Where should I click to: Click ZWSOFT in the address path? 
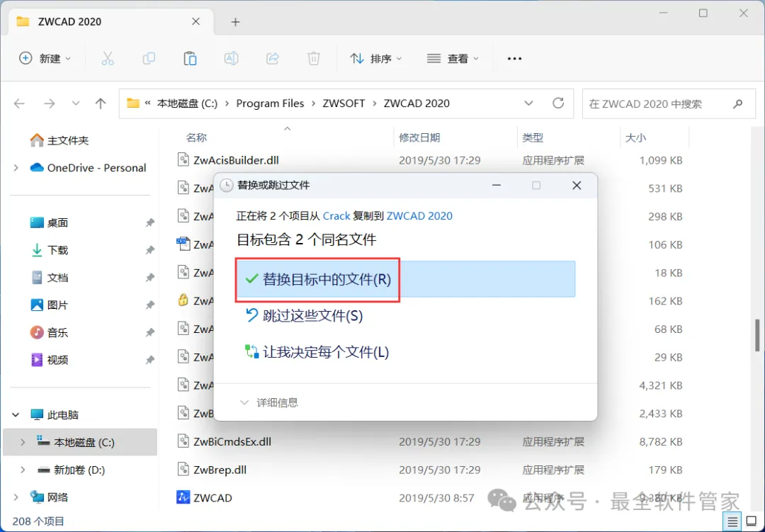point(344,103)
